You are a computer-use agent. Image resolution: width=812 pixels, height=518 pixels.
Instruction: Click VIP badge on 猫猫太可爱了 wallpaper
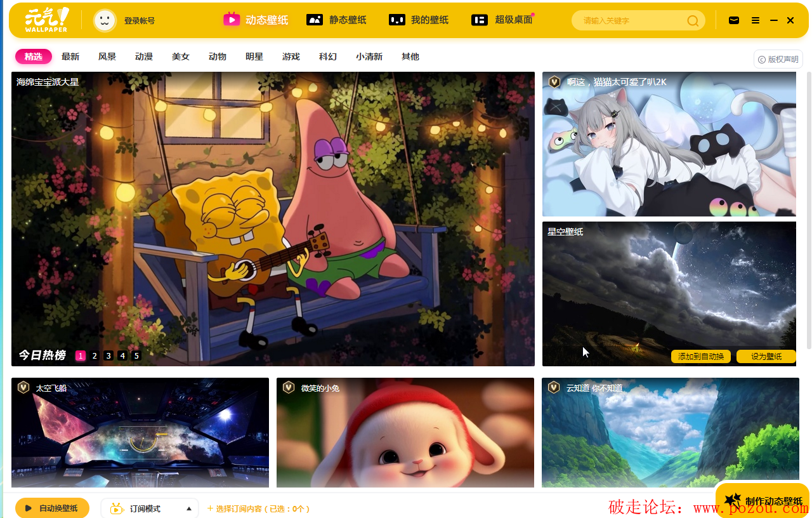(554, 82)
